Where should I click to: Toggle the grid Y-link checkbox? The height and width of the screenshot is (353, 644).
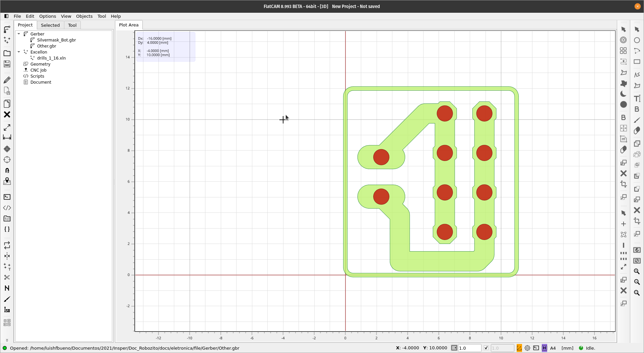(486, 348)
